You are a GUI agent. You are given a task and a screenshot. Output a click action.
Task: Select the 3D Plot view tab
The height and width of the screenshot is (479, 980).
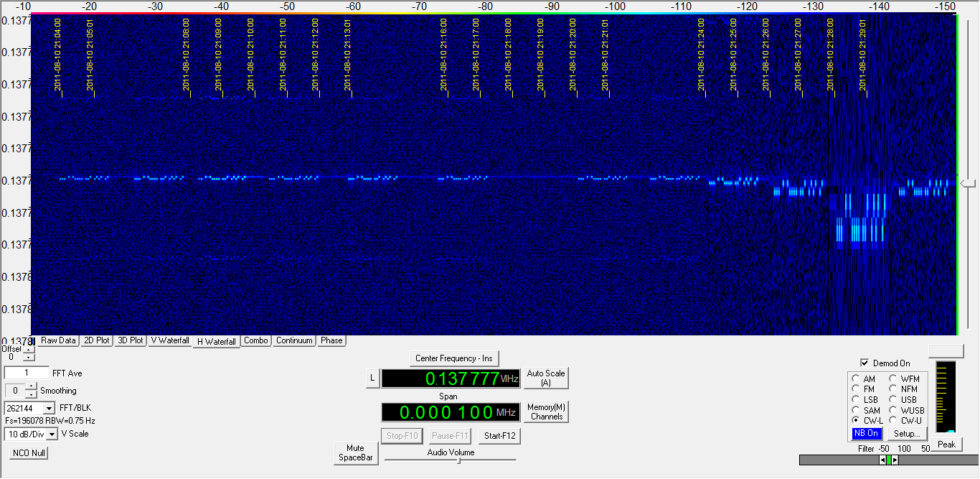point(131,340)
